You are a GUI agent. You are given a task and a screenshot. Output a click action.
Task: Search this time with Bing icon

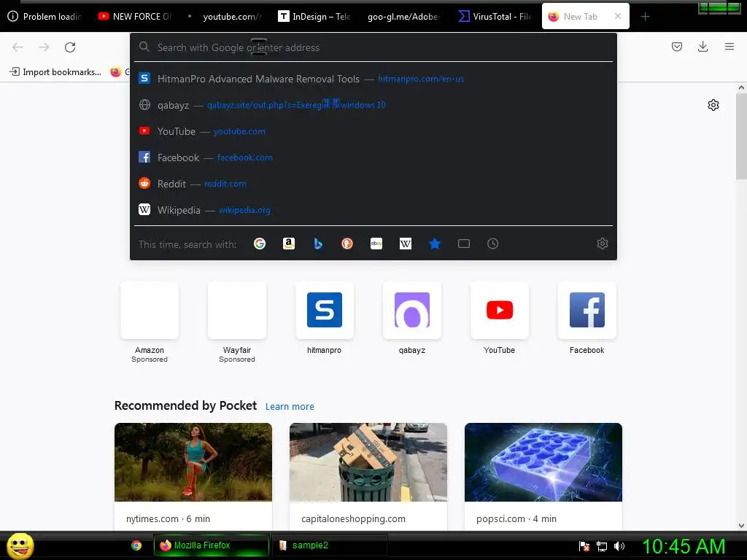click(x=318, y=244)
